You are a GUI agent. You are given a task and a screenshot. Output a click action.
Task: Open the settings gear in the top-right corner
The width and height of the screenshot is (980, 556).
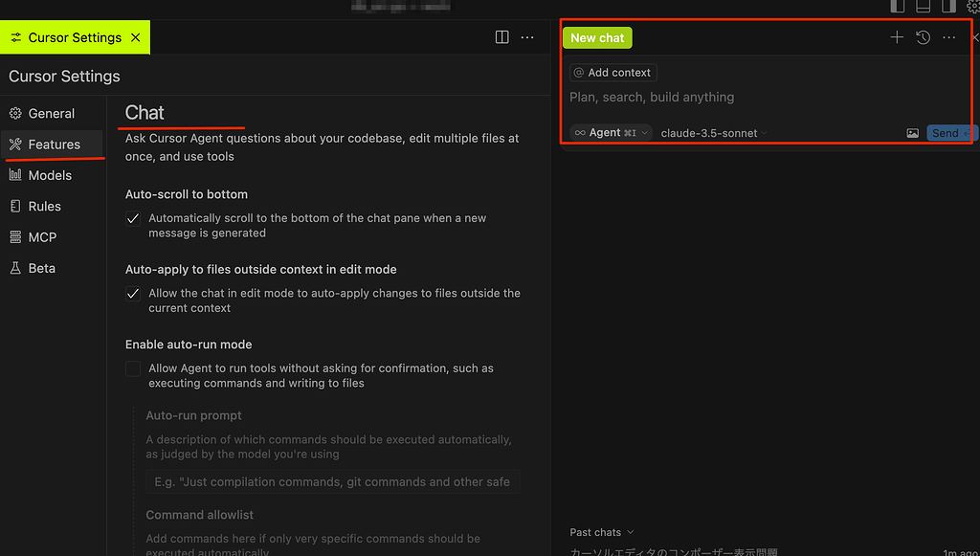point(974,7)
